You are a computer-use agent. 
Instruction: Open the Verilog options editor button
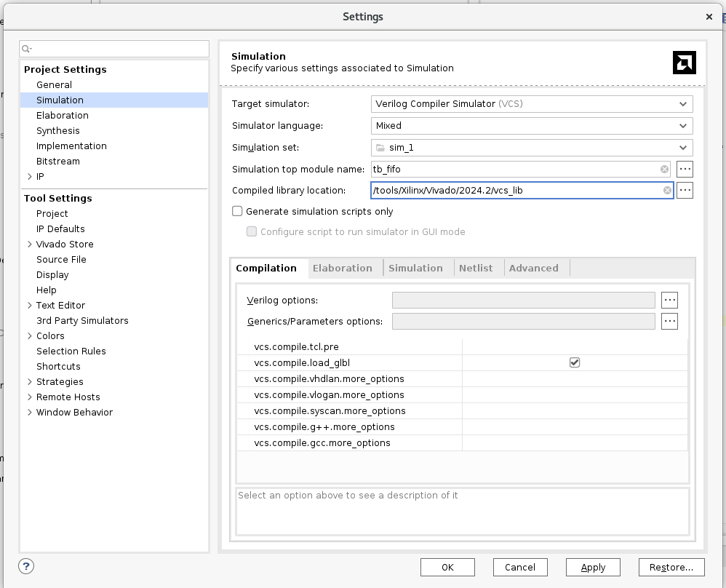(669, 300)
